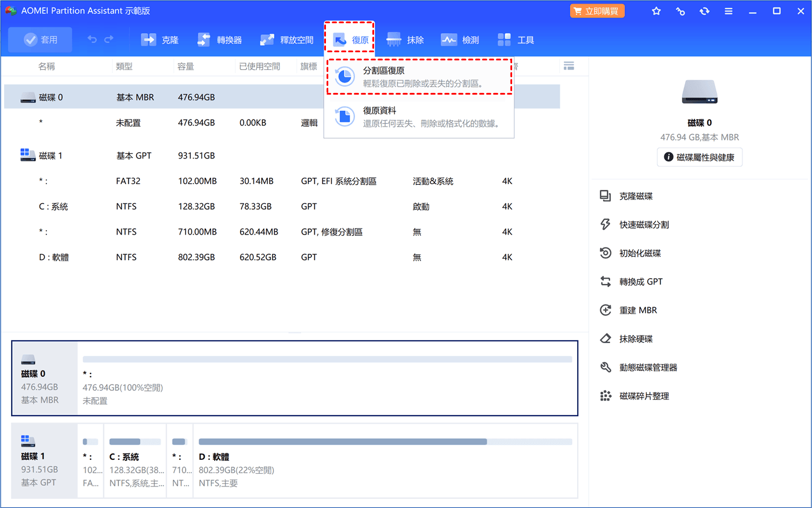Click the Disk 0 label block in disk map
812x508 pixels.
(45, 379)
